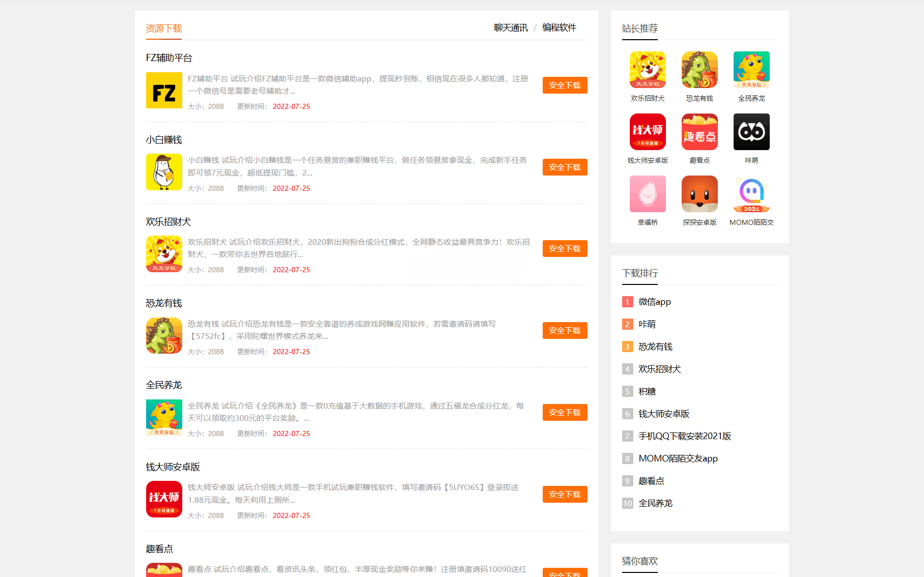Click the 钱大师安卓版 icon
This screenshot has width=924, height=577.
pos(647,132)
